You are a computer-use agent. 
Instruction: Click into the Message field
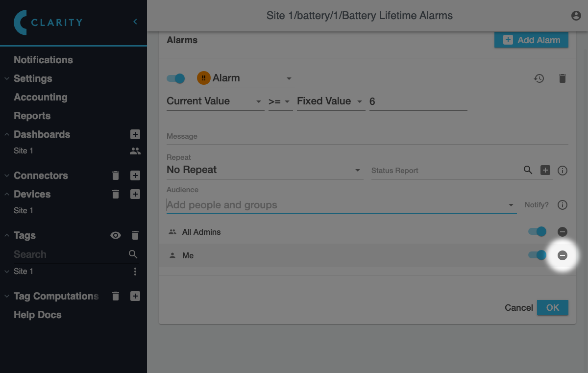click(x=367, y=136)
